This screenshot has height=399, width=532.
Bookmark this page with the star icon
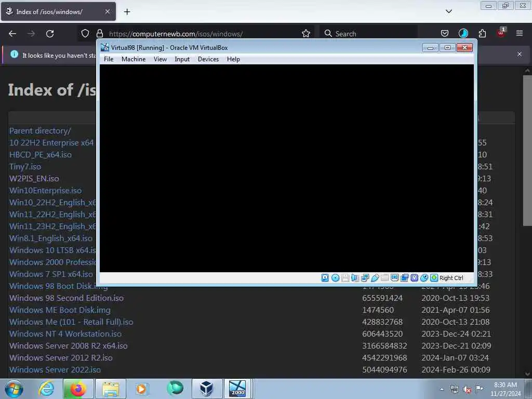306,34
